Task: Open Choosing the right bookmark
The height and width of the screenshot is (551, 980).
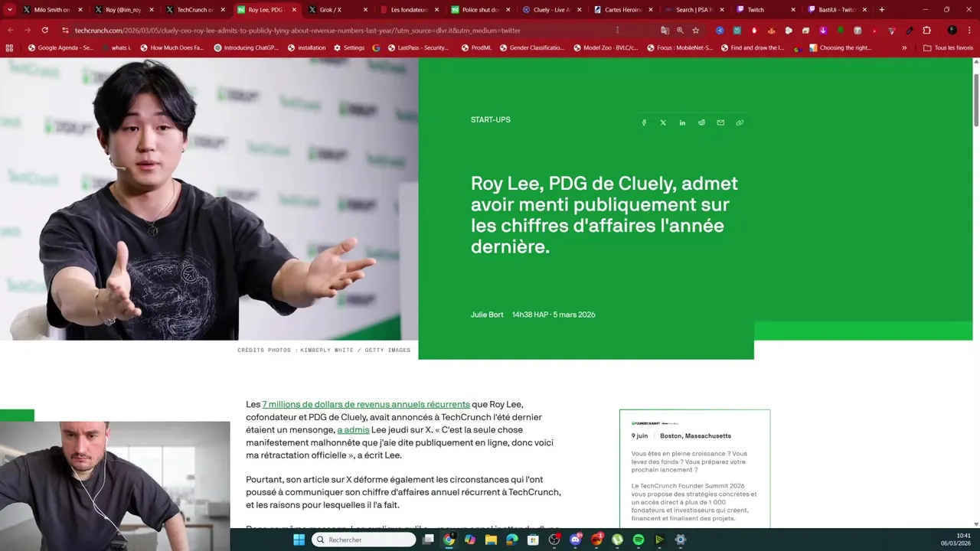Action: (x=840, y=47)
